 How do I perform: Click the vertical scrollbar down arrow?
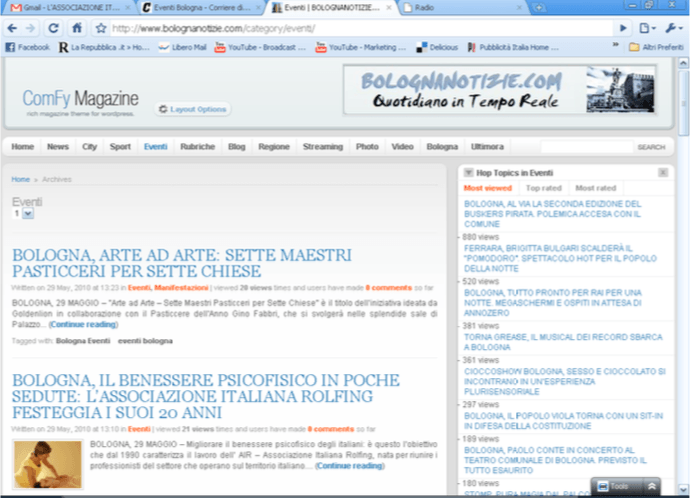coord(683,489)
